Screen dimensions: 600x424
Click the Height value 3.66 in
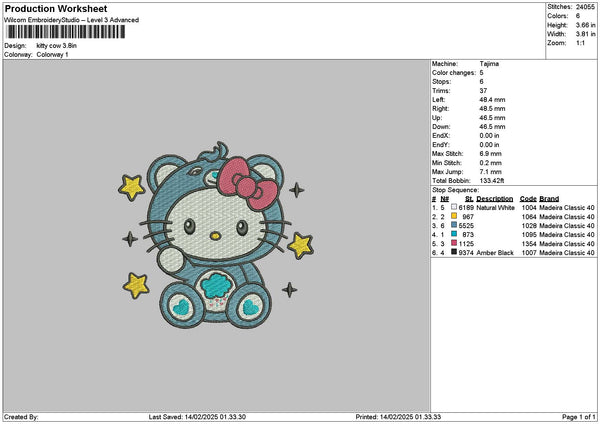(585, 25)
